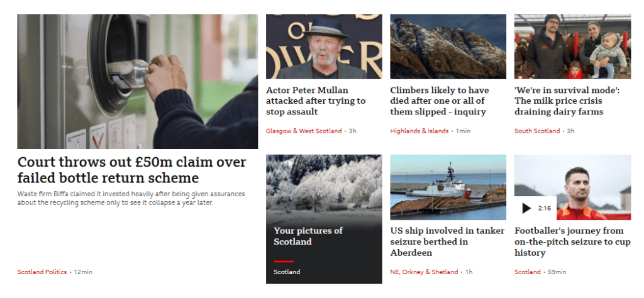Open the bottle return scheme headline
Screen dimensions: 644x298
coord(131,170)
